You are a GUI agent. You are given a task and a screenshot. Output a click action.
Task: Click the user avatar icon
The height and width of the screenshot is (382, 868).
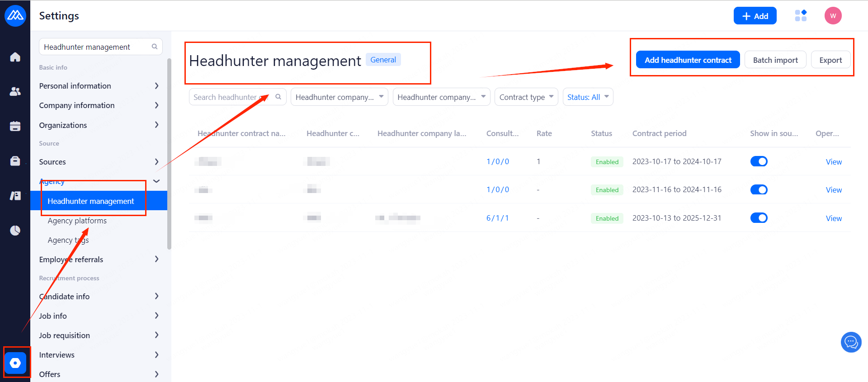pyautogui.click(x=833, y=16)
